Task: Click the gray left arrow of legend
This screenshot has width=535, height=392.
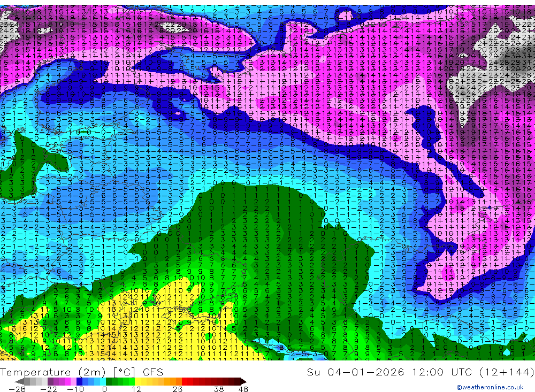Action: 19,382
